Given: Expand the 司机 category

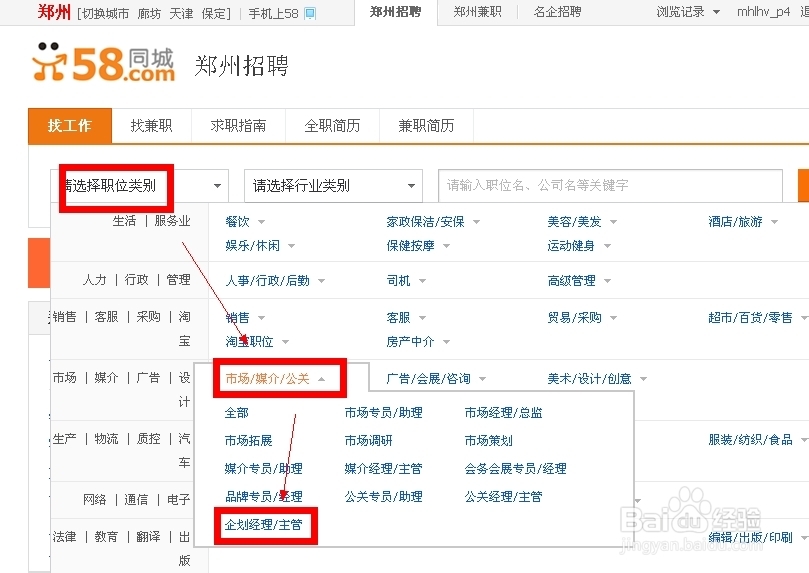Looking at the screenshot, I should [x=406, y=281].
